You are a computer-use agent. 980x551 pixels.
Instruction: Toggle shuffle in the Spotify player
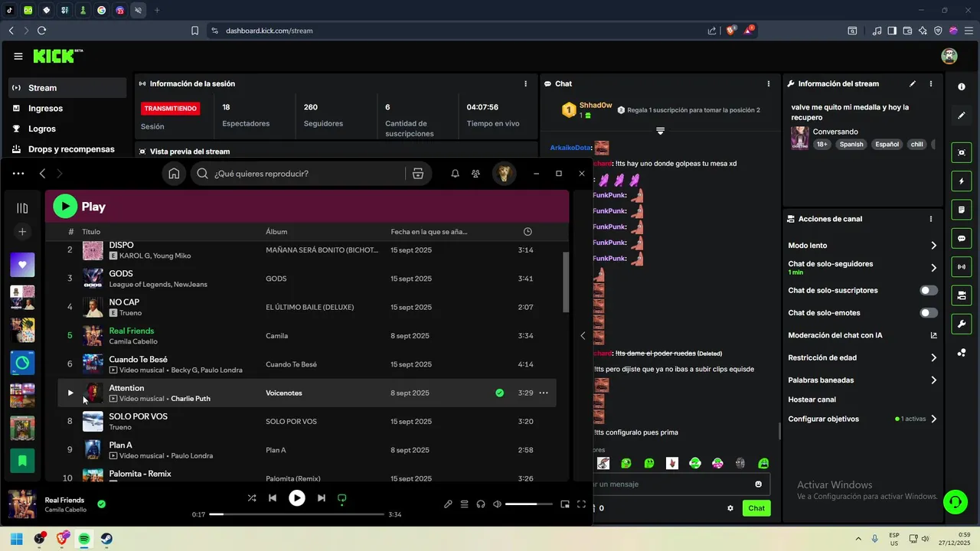click(x=252, y=498)
